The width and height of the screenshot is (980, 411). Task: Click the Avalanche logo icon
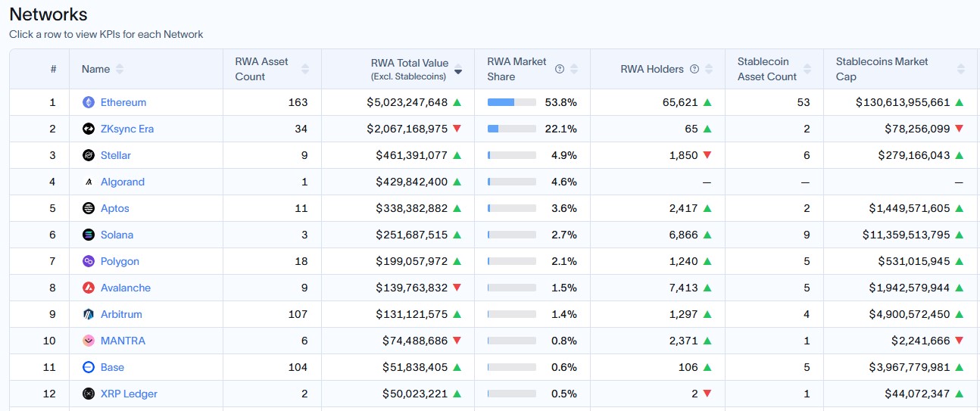click(89, 288)
